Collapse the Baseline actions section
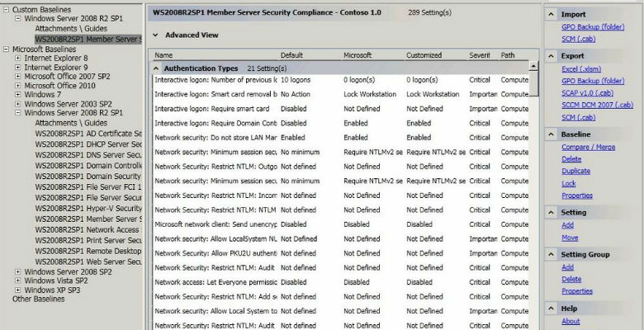644x330 pixels. pyautogui.click(x=552, y=134)
